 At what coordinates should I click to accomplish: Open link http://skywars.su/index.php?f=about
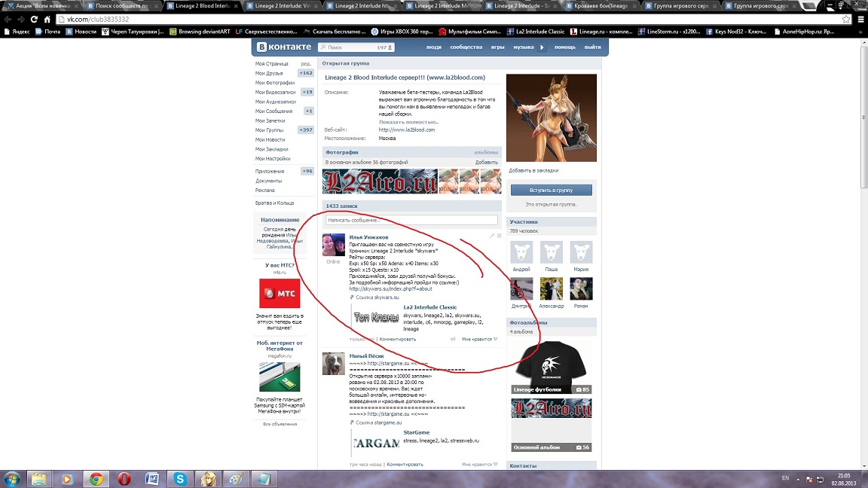pos(390,289)
